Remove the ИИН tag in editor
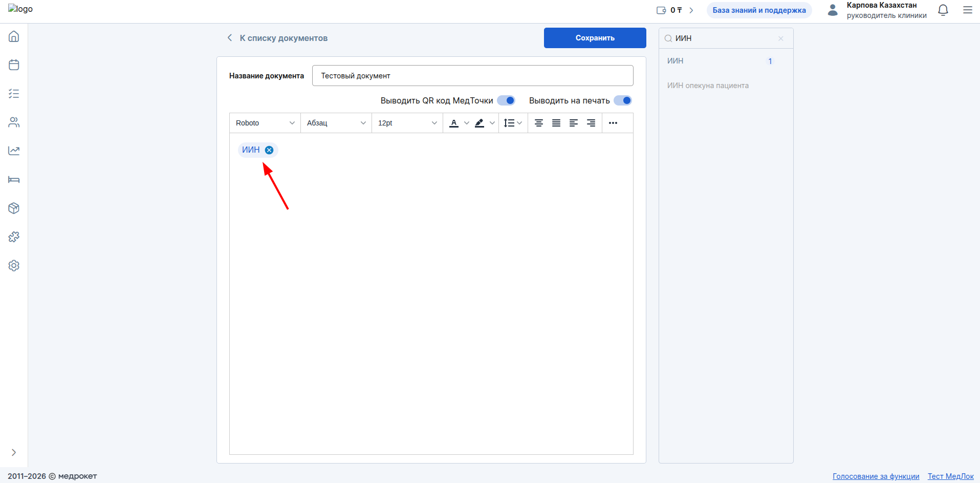Viewport: 980px width, 483px height. [269, 150]
